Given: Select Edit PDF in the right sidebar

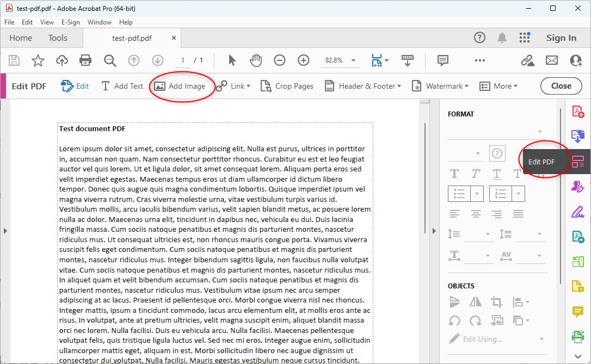Looking at the screenshot, I should pos(578,161).
